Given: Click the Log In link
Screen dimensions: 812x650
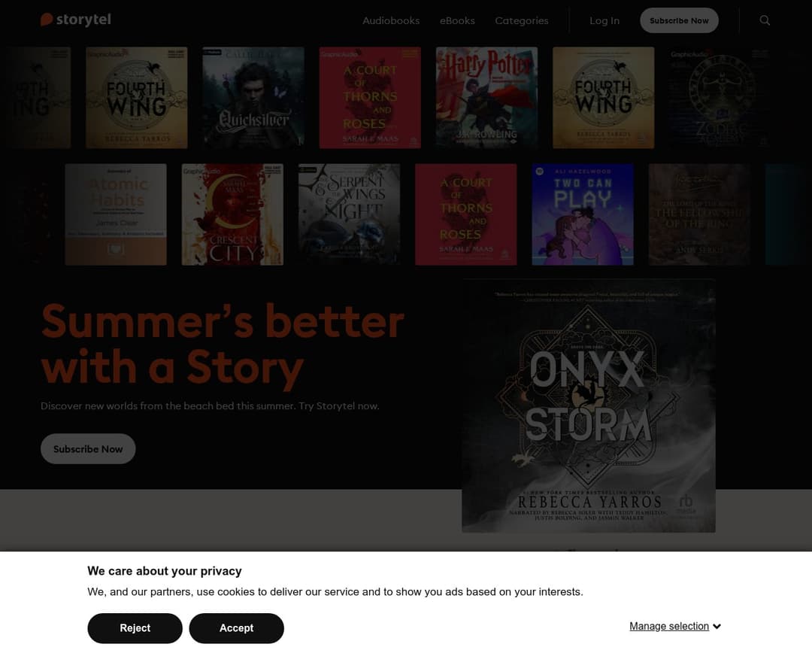Looking at the screenshot, I should click(604, 21).
